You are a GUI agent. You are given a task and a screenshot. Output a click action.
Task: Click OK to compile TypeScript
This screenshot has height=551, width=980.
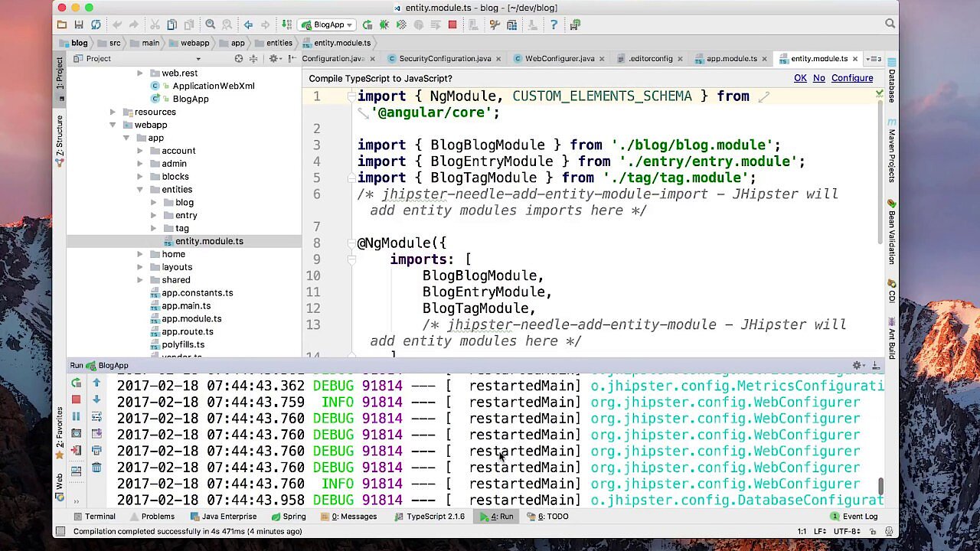(x=800, y=78)
